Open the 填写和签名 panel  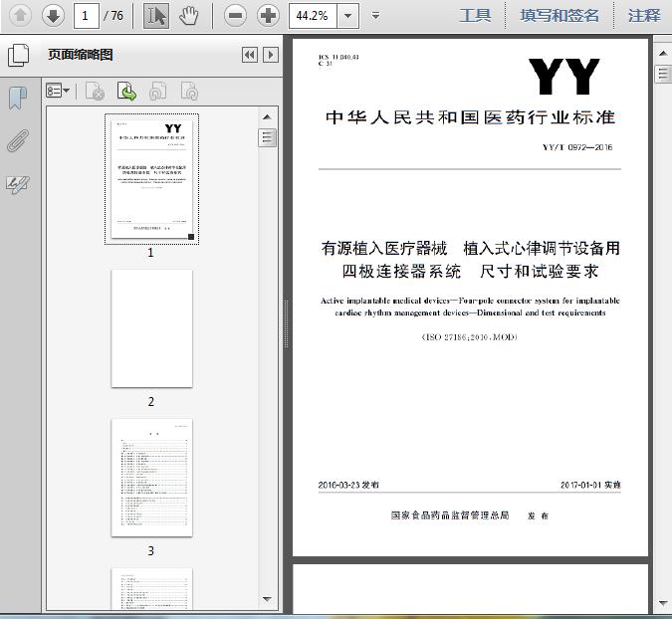(560, 15)
